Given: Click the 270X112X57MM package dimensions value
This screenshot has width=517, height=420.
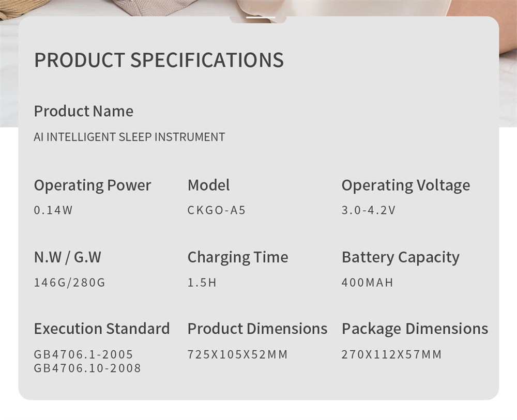Looking at the screenshot, I should tap(391, 354).
